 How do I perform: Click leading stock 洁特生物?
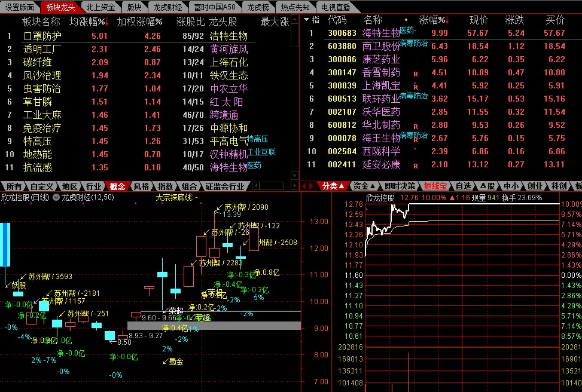pyautogui.click(x=228, y=36)
